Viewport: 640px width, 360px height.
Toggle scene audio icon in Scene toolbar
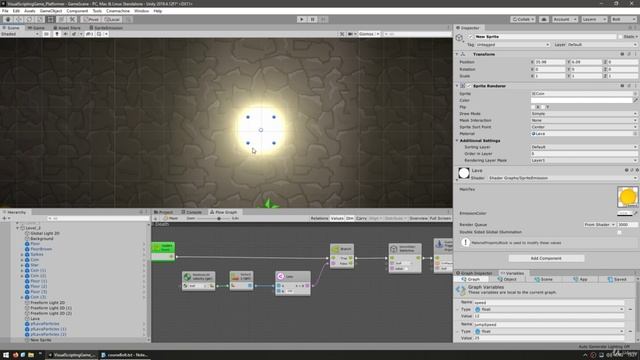point(65,34)
